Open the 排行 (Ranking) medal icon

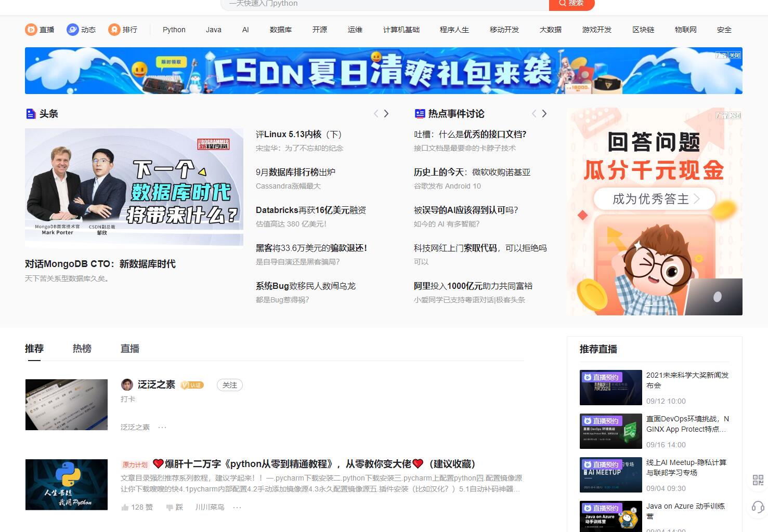114,30
